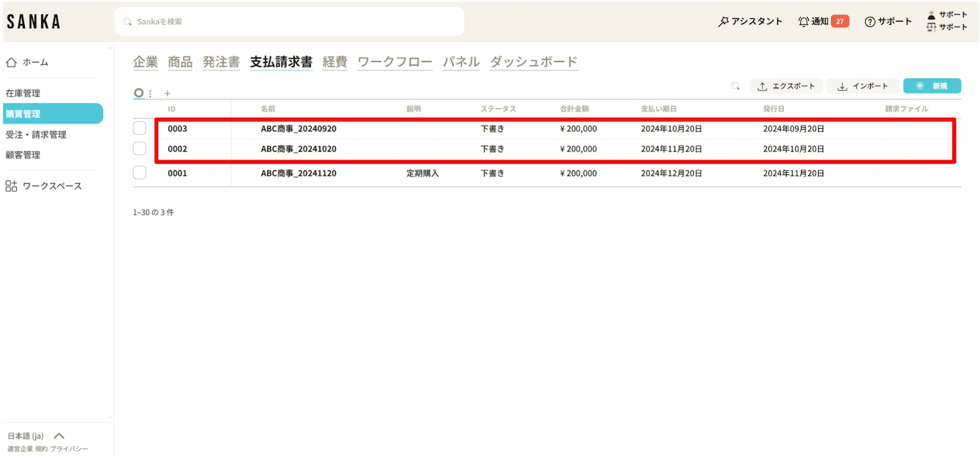980x463 pixels.
Task: Check the box for row 0003
Action: tap(140, 129)
